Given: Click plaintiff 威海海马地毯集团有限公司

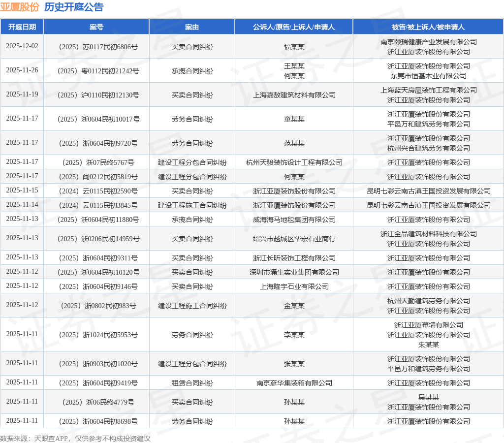Looking at the screenshot, I should coord(294,220).
